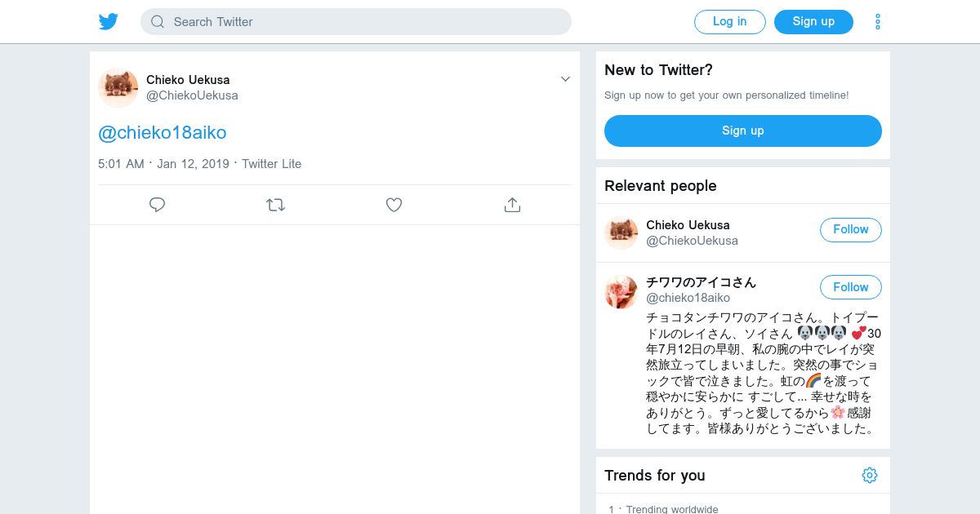Click the magnifying glass search icon
The image size is (980, 514).
pos(158,22)
